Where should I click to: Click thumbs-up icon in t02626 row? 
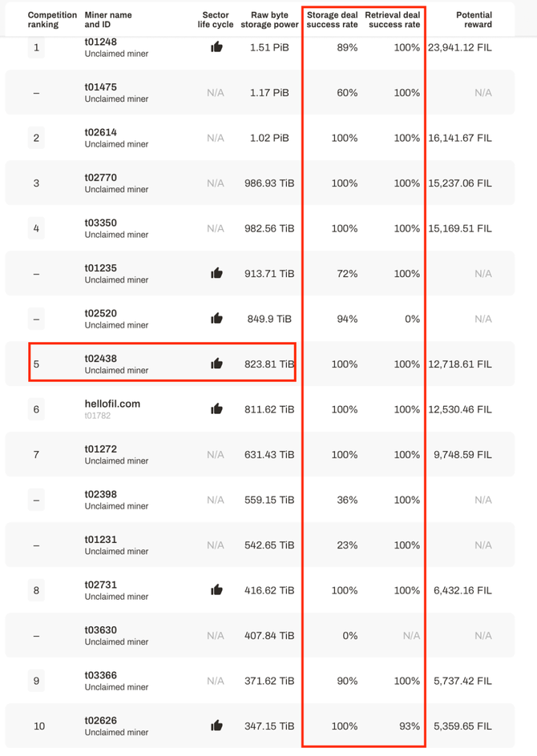click(x=216, y=726)
